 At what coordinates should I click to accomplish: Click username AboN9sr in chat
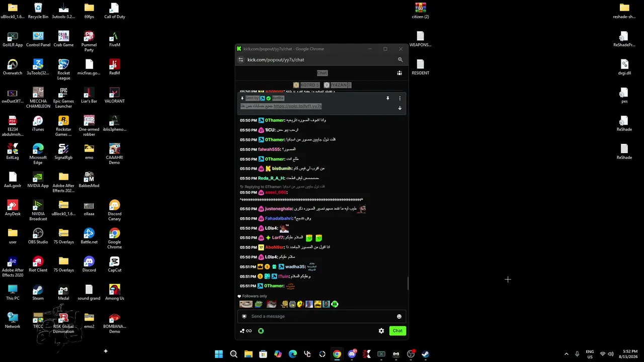(x=275, y=247)
